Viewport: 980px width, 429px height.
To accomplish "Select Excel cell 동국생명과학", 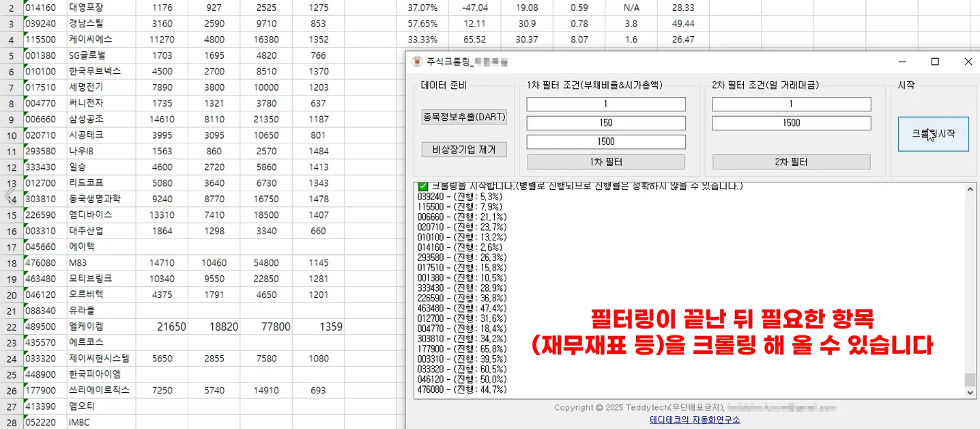I will point(101,199).
